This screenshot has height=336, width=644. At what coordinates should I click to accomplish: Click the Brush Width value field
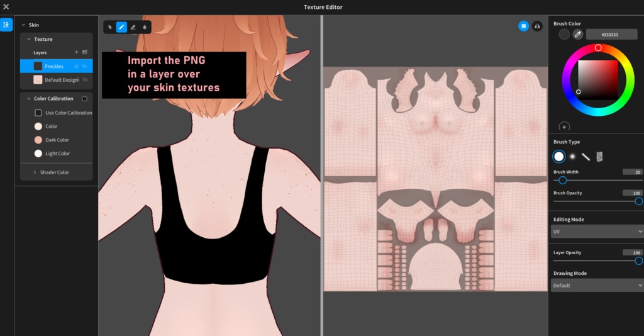coord(633,172)
